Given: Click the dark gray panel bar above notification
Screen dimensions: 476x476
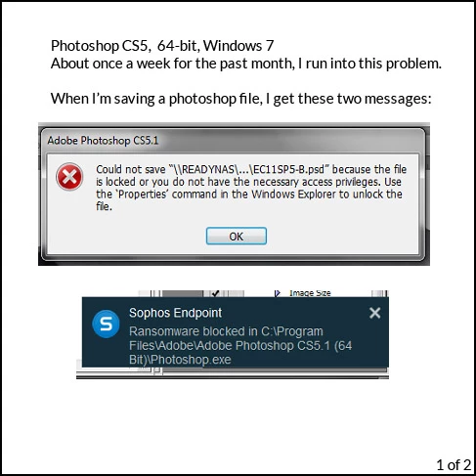Looking at the screenshot, I should (183, 293).
